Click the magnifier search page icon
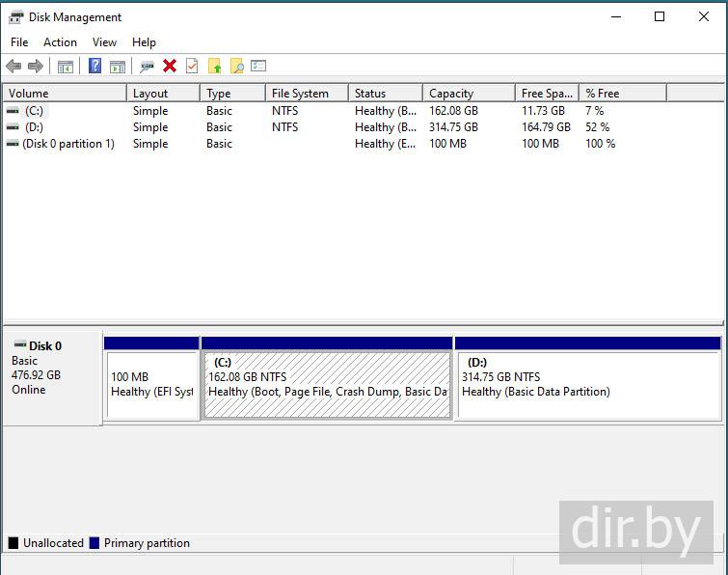Viewport: 728px width, 575px height. (236, 66)
